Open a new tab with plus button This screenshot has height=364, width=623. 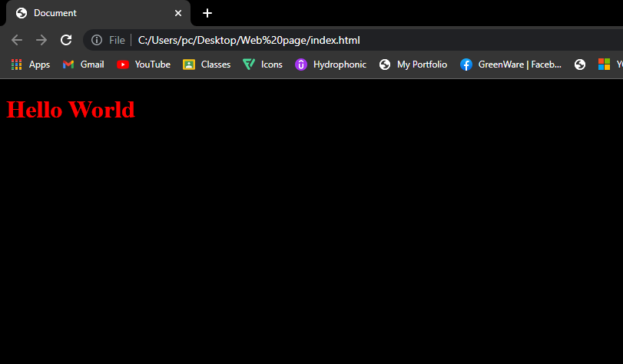click(207, 13)
